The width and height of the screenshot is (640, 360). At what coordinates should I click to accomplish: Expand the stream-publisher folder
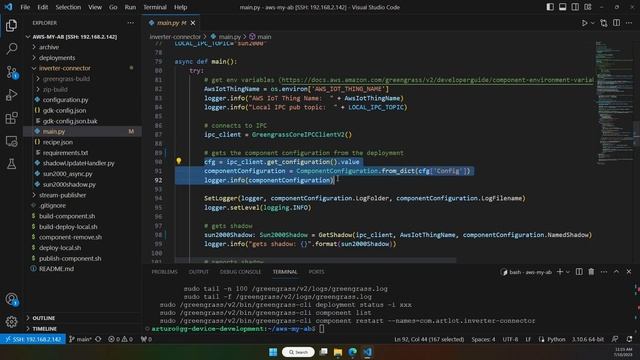coord(62,195)
